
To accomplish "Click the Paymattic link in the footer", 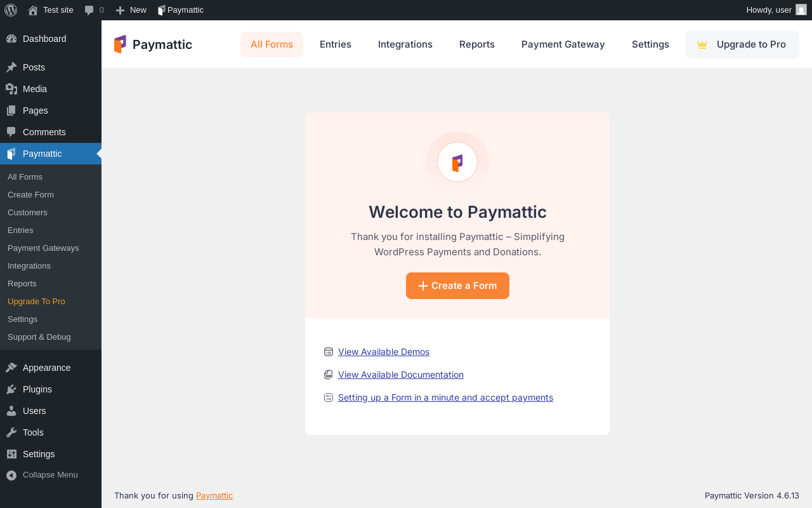I will [214, 495].
